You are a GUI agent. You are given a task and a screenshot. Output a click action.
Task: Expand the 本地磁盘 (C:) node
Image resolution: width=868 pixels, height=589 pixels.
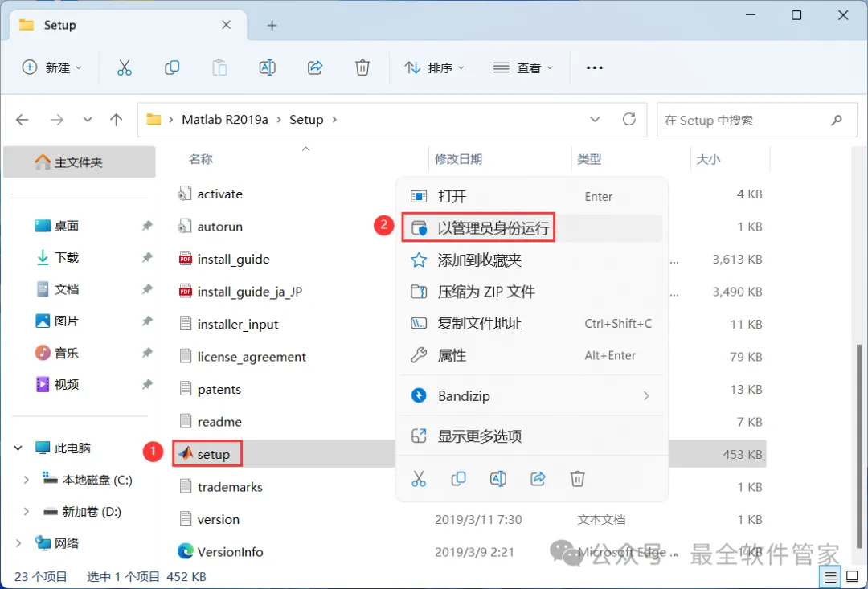coord(26,480)
